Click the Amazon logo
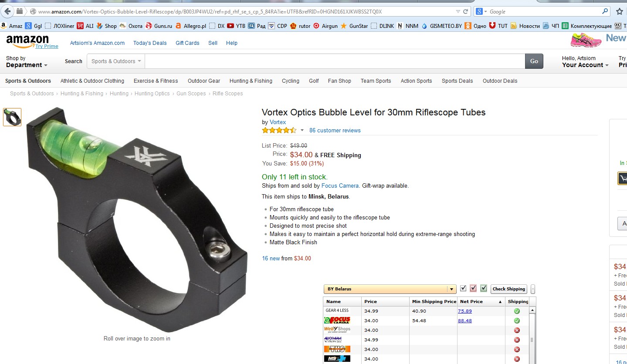 point(27,41)
